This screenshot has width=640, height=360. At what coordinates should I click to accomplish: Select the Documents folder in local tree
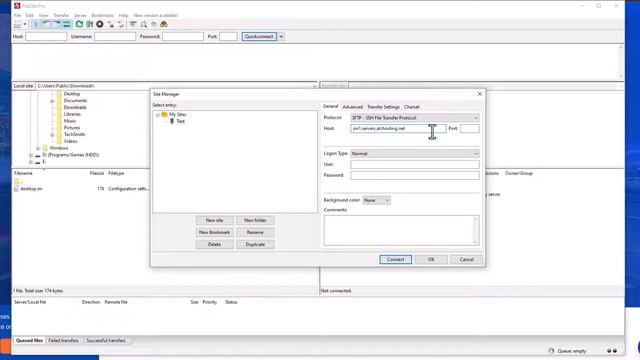[75, 100]
